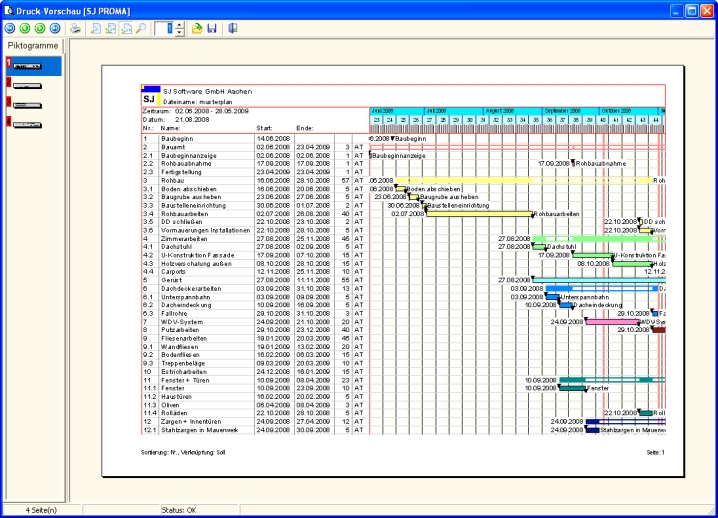The width and height of the screenshot is (718, 518).
Task: Go to the first page
Action: click(10, 29)
